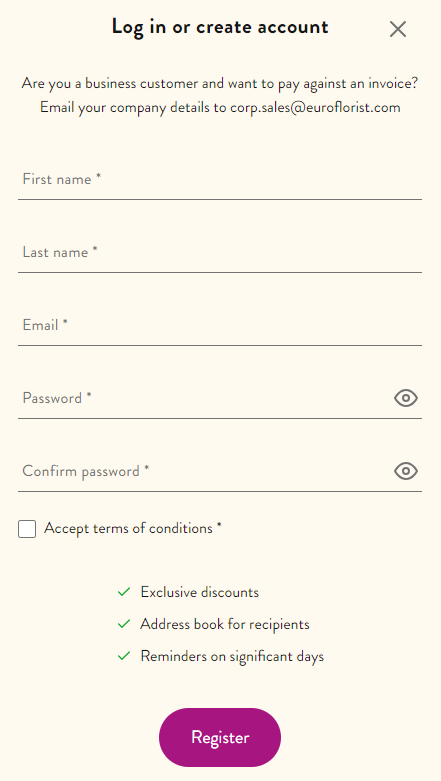Open the corp.sales@euroflorist.com email address
The image size is (441, 781).
coord(315,108)
